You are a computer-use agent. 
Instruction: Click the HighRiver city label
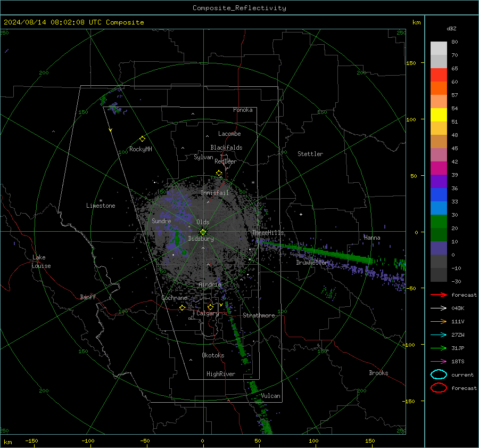click(221, 374)
